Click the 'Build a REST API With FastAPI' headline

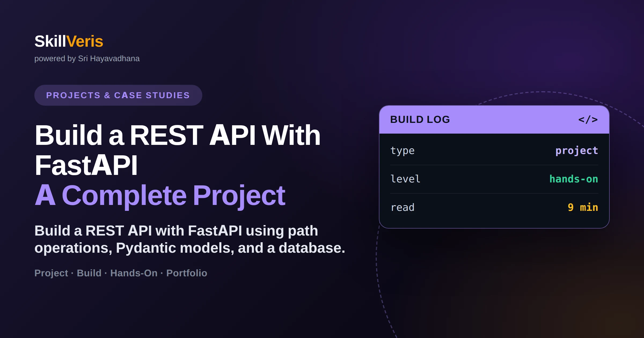click(x=178, y=150)
